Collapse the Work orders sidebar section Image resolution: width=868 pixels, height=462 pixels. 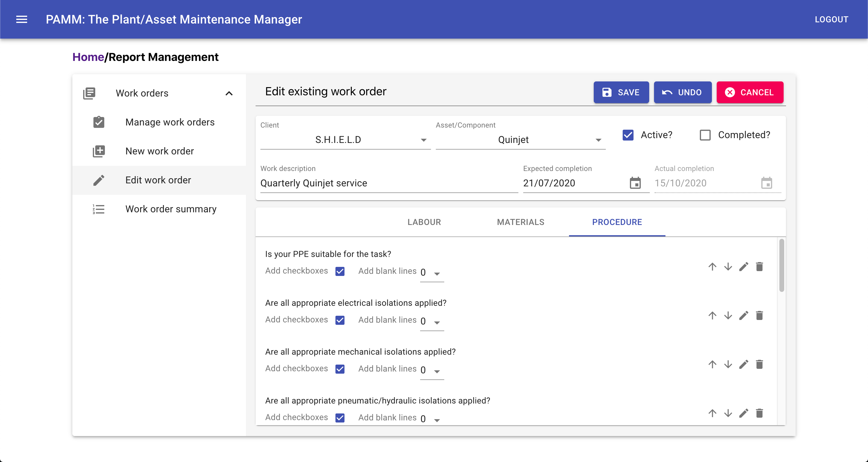click(229, 93)
